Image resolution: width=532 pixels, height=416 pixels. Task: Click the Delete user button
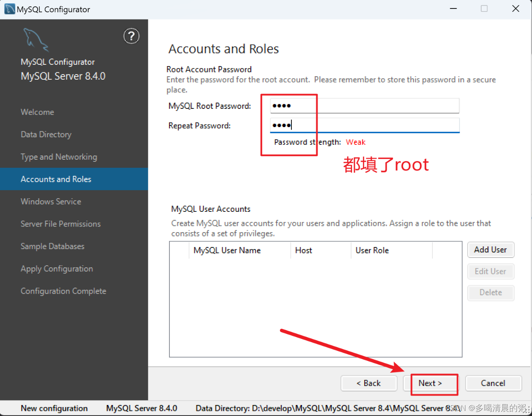click(x=490, y=292)
